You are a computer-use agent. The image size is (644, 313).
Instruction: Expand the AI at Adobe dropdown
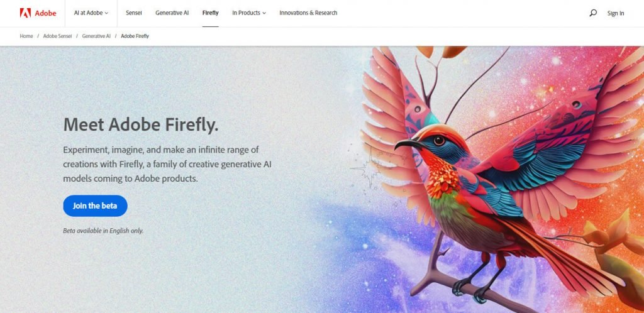click(x=91, y=13)
